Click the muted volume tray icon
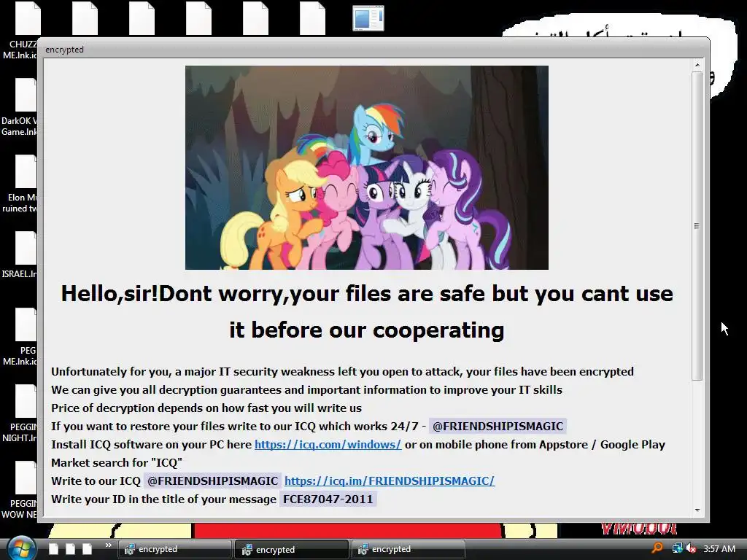Image resolution: width=747 pixels, height=560 pixels. [692, 548]
